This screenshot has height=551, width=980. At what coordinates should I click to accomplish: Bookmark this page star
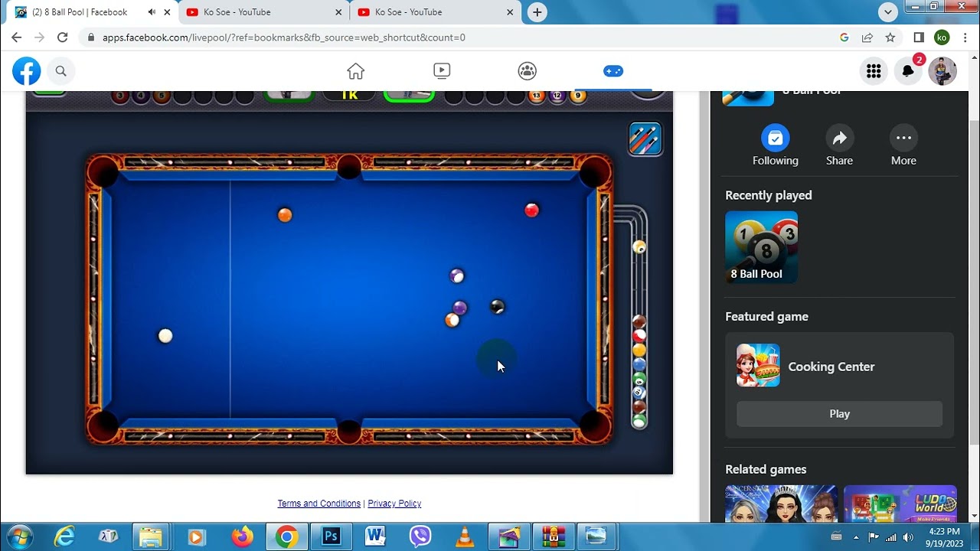(890, 37)
